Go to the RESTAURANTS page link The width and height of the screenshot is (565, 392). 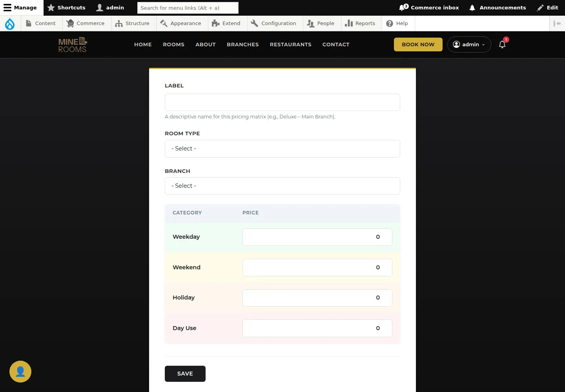click(290, 45)
